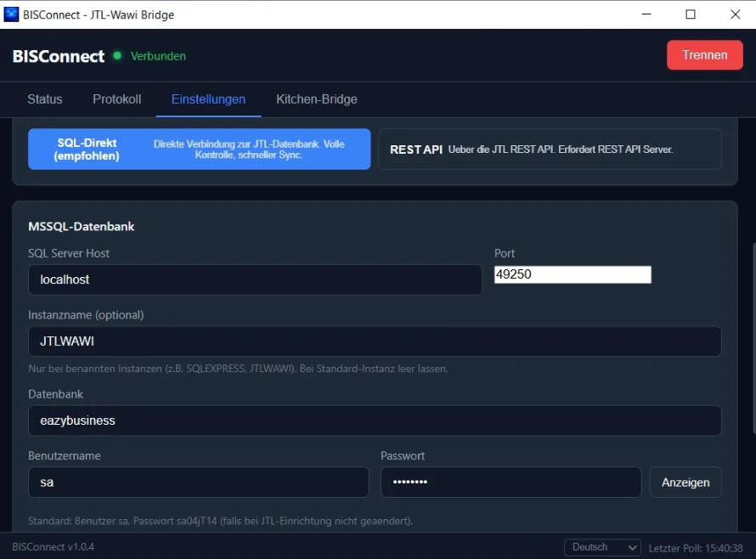Click the Instanzname field containing JTLWAWI
Viewport: 756px width, 559px height.
(x=375, y=342)
